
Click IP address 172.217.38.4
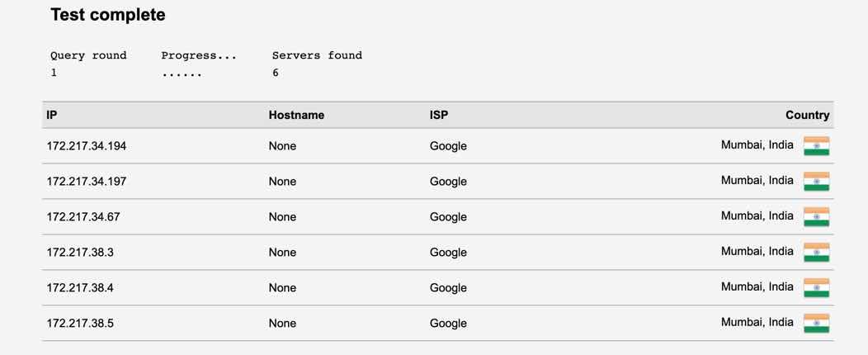80,288
